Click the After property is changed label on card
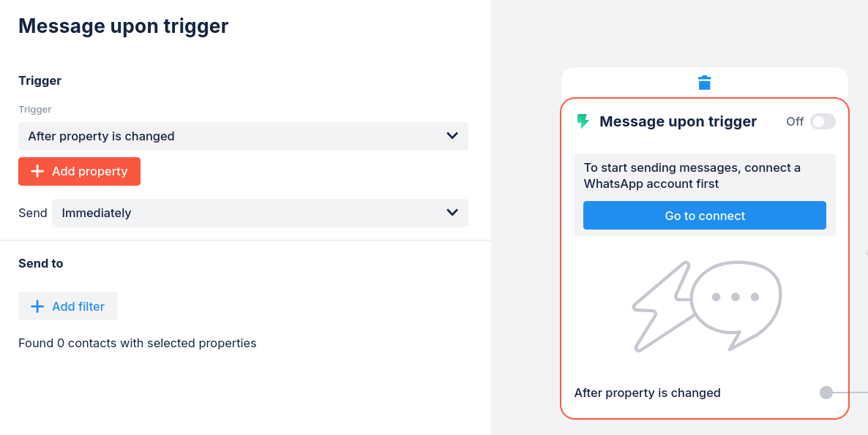The width and height of the screenshot is (868, 435). pos(647,393)
